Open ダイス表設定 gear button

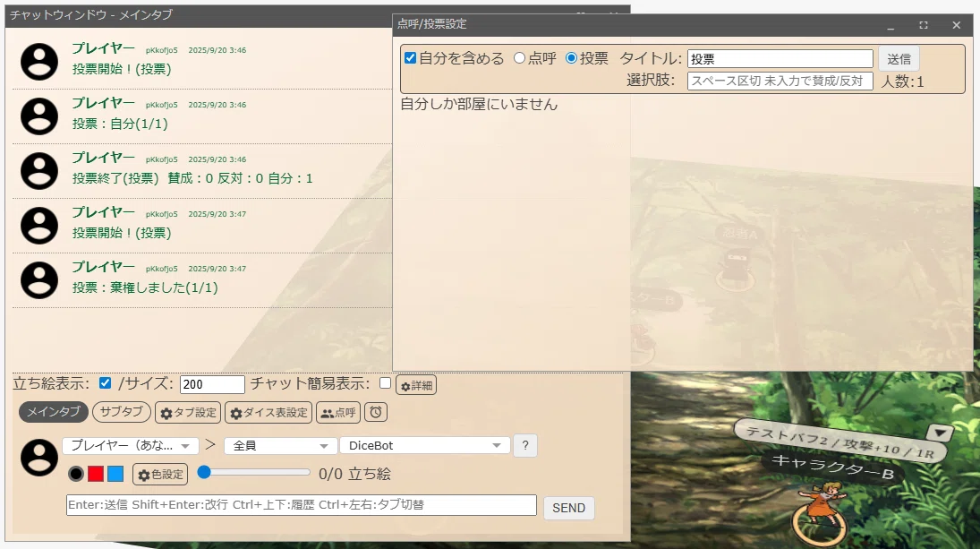point(268,413)
